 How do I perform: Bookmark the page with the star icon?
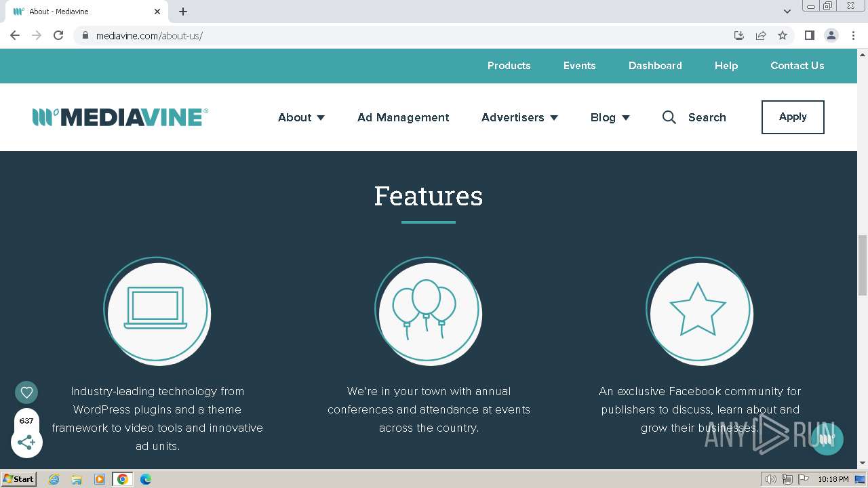[x=783, y=35]
